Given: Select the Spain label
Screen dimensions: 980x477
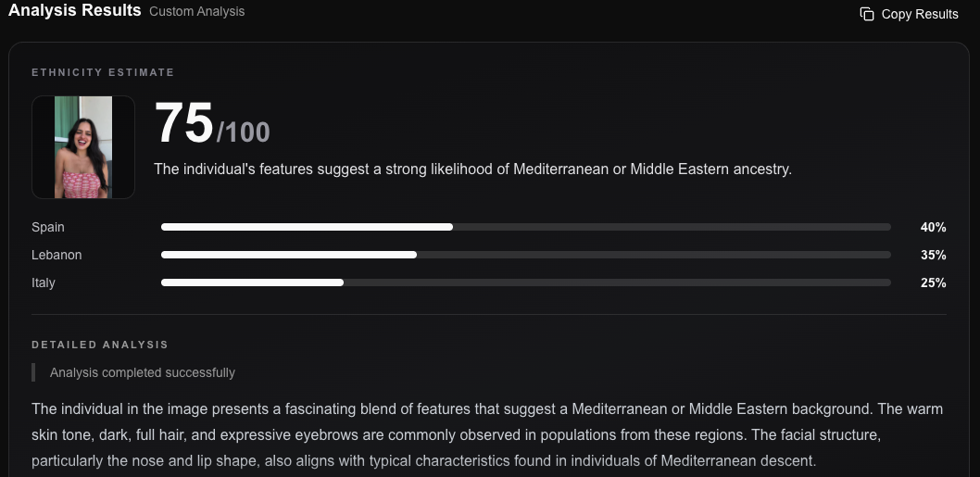Looking at the screenshot, I should tap(48, 227).
